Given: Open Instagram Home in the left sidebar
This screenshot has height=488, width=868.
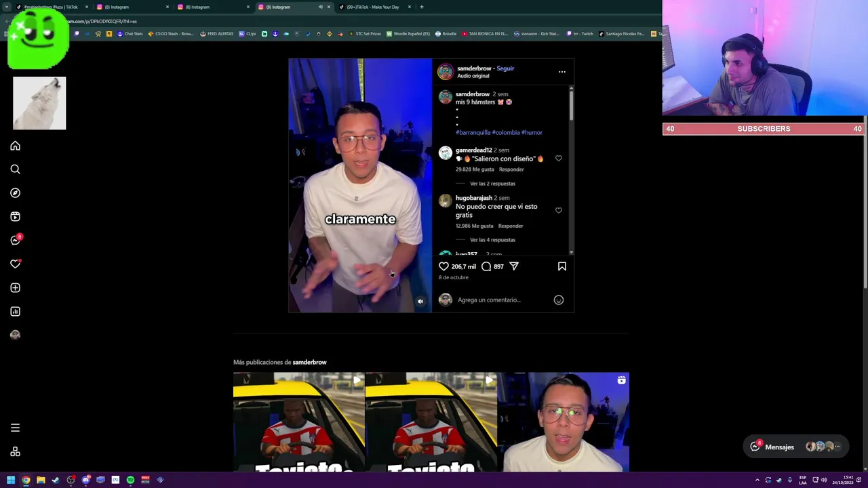Looking at the screenshot, I should click(x=15, y=146).
